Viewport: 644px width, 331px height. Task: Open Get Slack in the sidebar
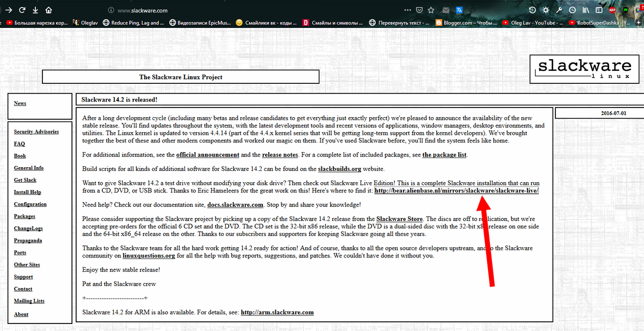25,180
